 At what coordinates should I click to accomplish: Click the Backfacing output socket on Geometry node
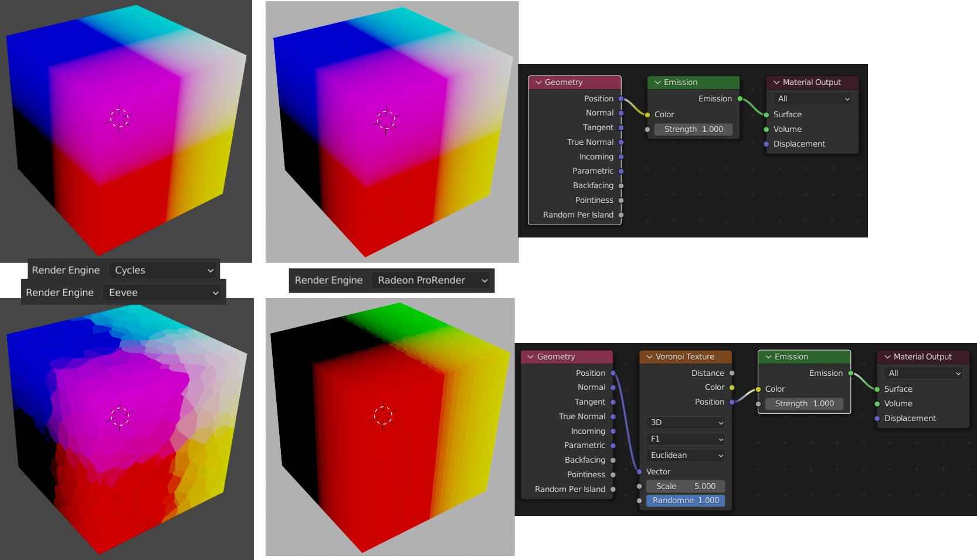point(621,185)
